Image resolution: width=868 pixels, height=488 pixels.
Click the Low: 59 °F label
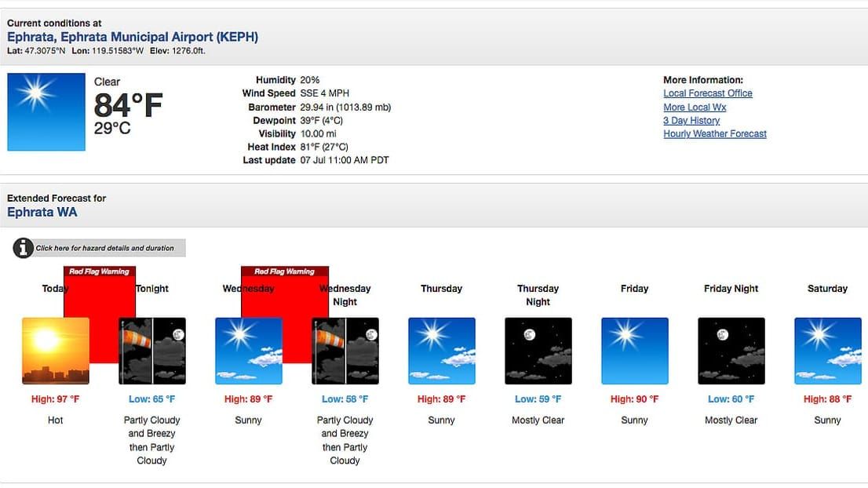(538, 399)
